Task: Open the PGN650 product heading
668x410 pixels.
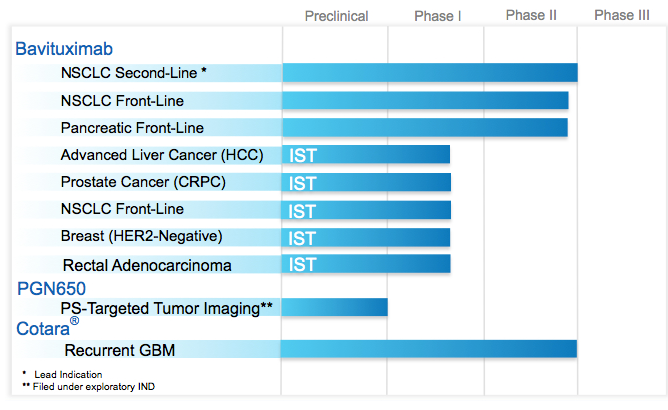Action: coord(51,289)
